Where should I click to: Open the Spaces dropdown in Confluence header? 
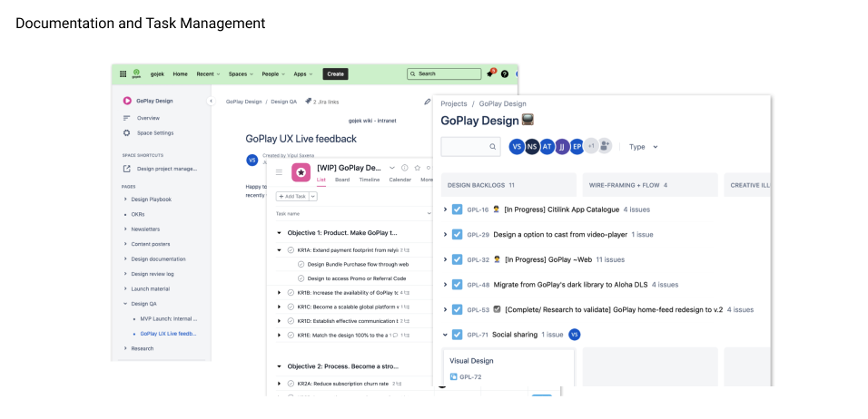[x=241, y=73]
